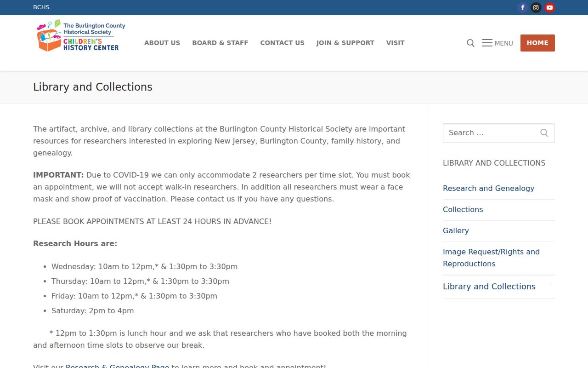Click the LIBRARY AND COLLECTIONS sidebar heading
The image size is (588, 368).
point(494,163)
